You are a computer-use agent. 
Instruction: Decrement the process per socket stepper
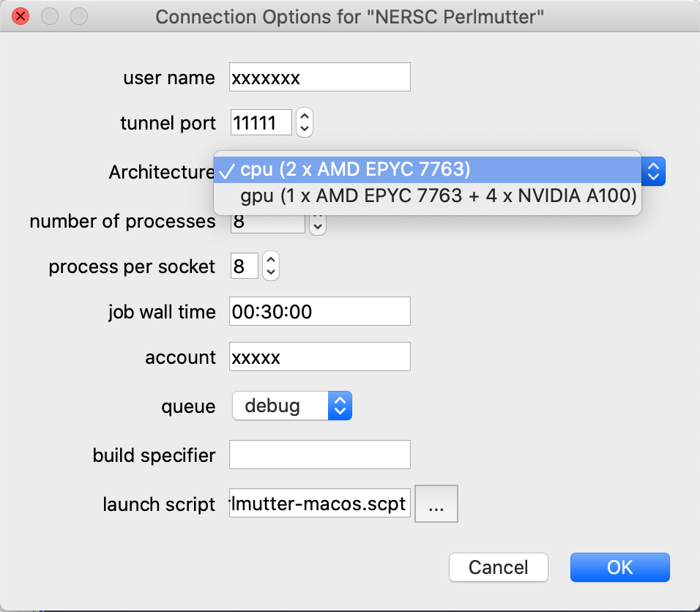tap(270, 272)
